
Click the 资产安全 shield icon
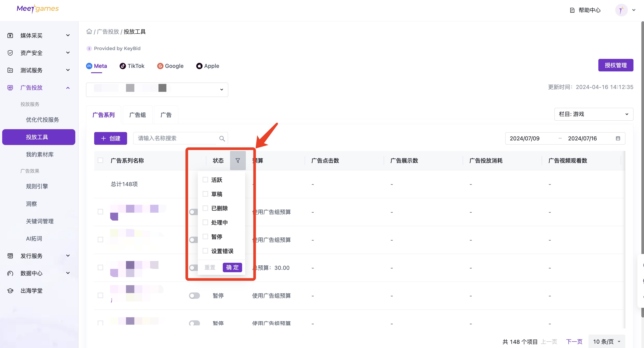pos(10,53)
